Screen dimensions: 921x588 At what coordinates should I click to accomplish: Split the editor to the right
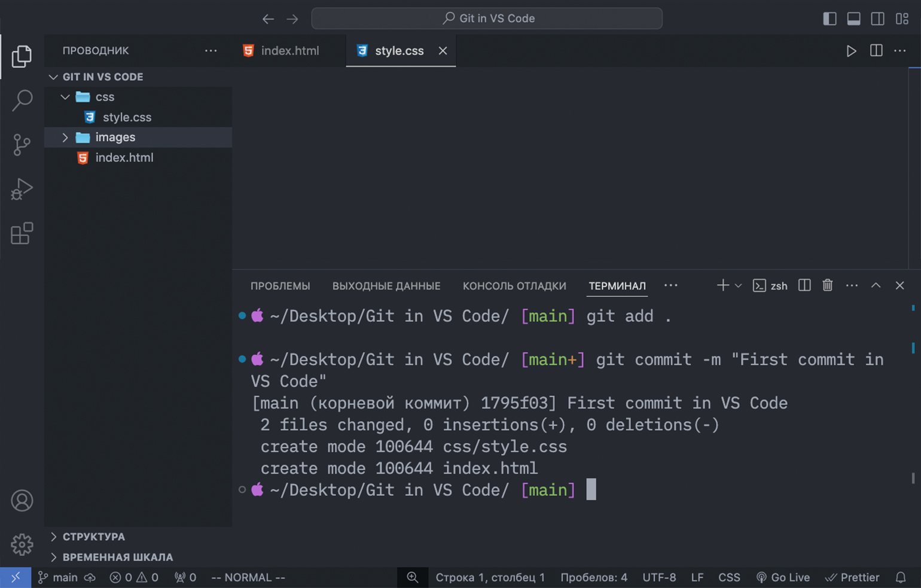pyautogui.click(x=876, y=51)
